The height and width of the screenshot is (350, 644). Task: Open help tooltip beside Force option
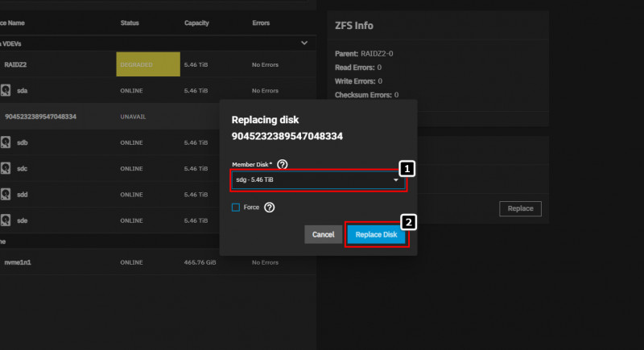270,207
